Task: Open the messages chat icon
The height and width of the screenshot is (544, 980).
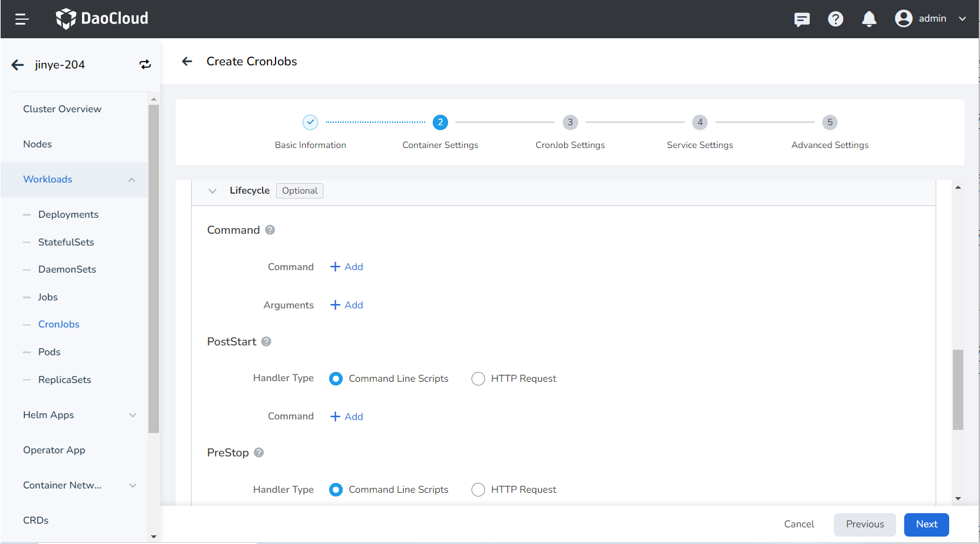Action: (x=802, y=19)
